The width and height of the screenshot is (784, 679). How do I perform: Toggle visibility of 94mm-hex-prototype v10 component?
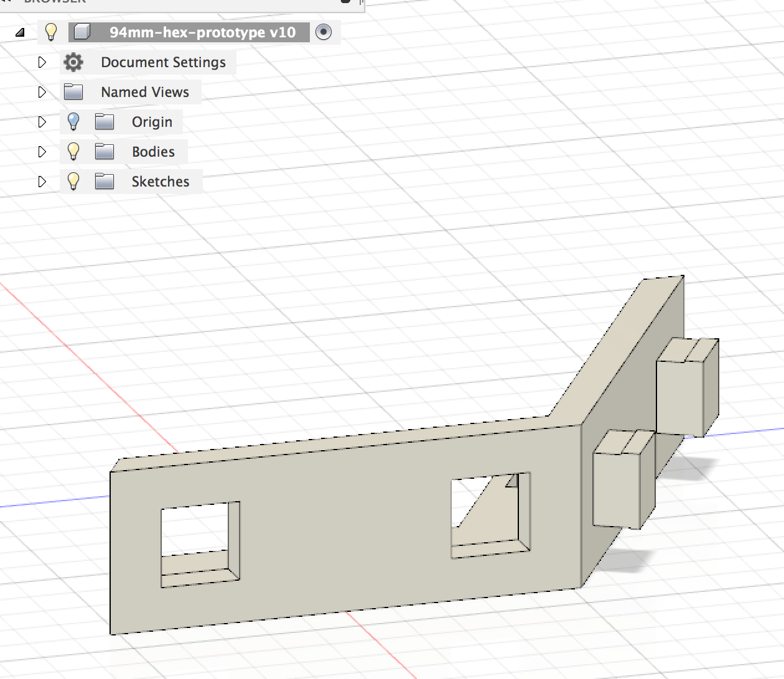[x=51, y=32]
